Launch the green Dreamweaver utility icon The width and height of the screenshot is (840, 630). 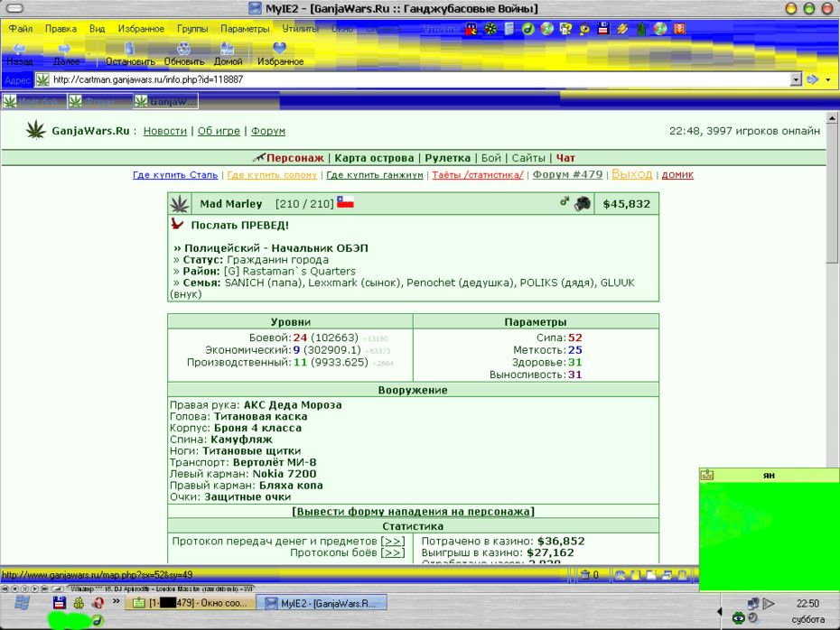527,29
